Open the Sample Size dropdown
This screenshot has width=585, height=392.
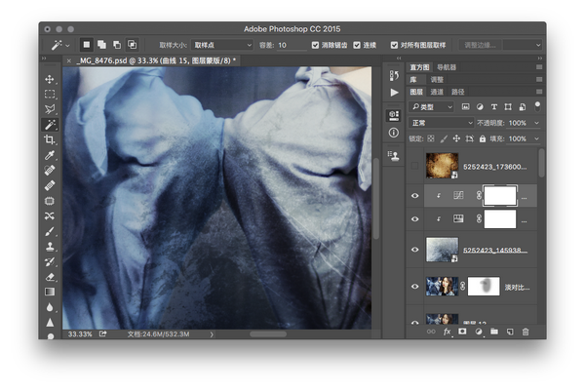[x=222, y=45]
